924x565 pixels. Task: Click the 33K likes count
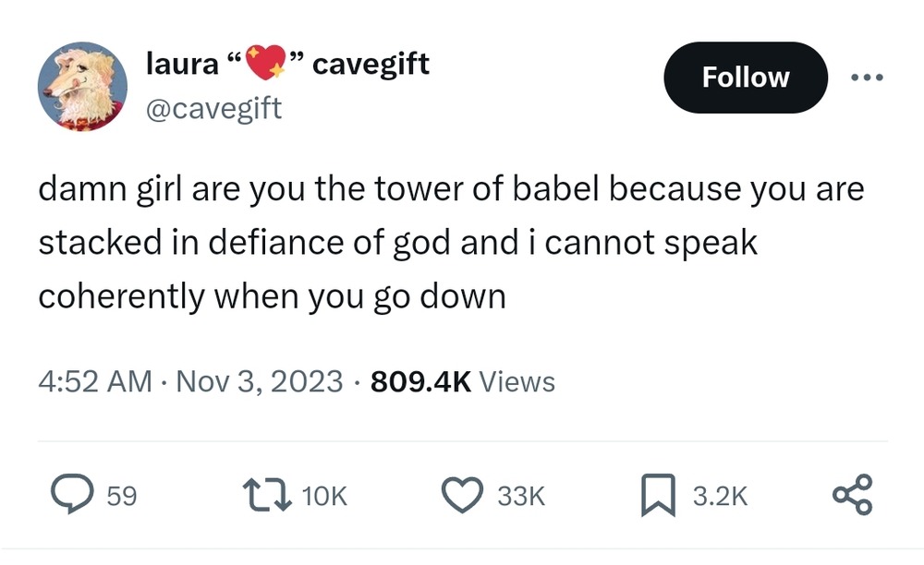(521, 496)
